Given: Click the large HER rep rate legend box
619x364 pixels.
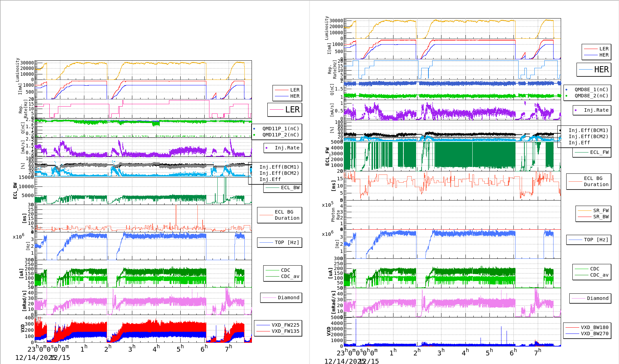Looking at the screenshot, I should point(594,70).
